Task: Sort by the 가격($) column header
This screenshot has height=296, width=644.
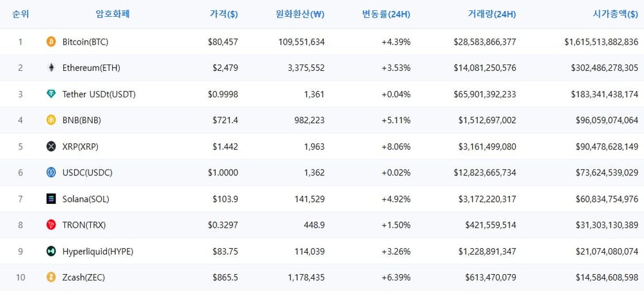Action: (x=224, y=14)
